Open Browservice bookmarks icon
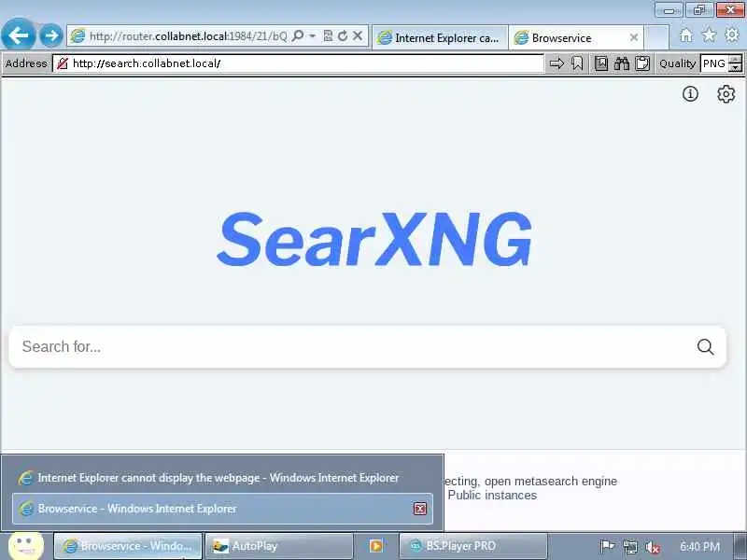The width and height of the screenshot is (747, 560). pyautogui.click(x=577, y=63)
